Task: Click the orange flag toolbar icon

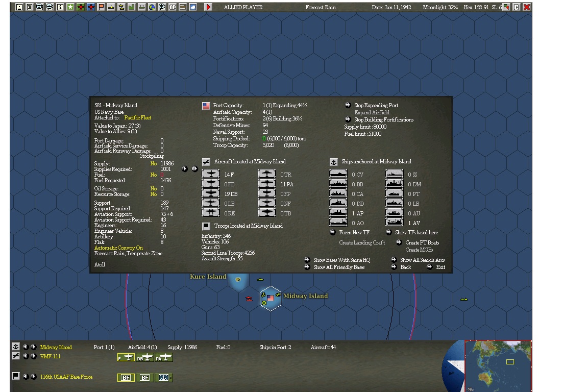Action: click(x=101, y=7)
